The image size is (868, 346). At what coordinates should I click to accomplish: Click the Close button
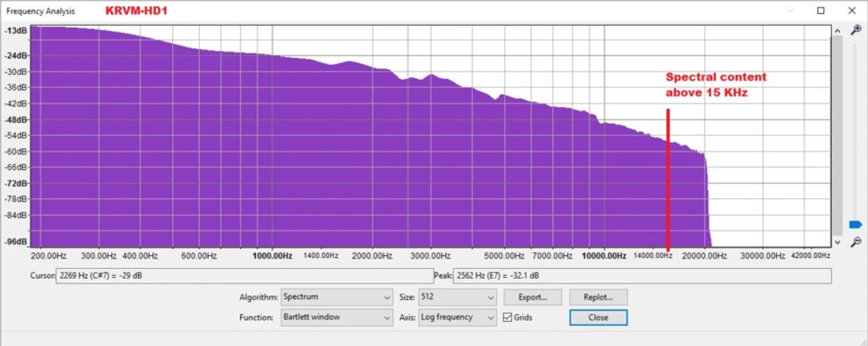point(598,317)
